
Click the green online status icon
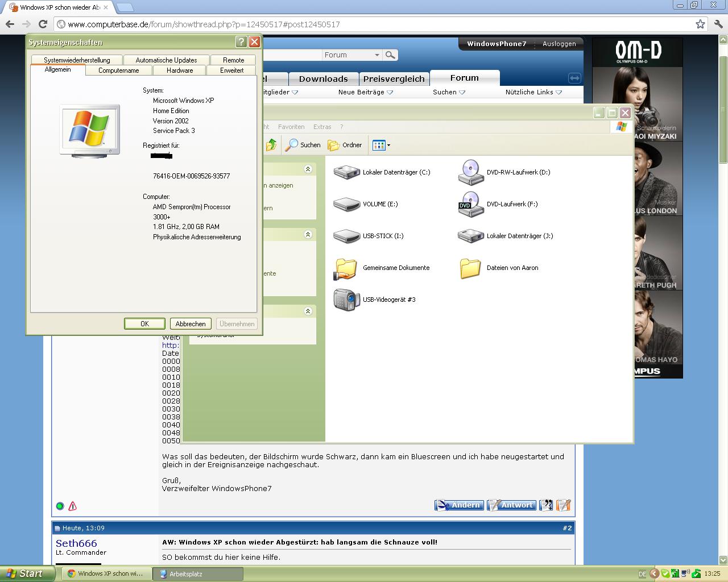tap(60, 506)
